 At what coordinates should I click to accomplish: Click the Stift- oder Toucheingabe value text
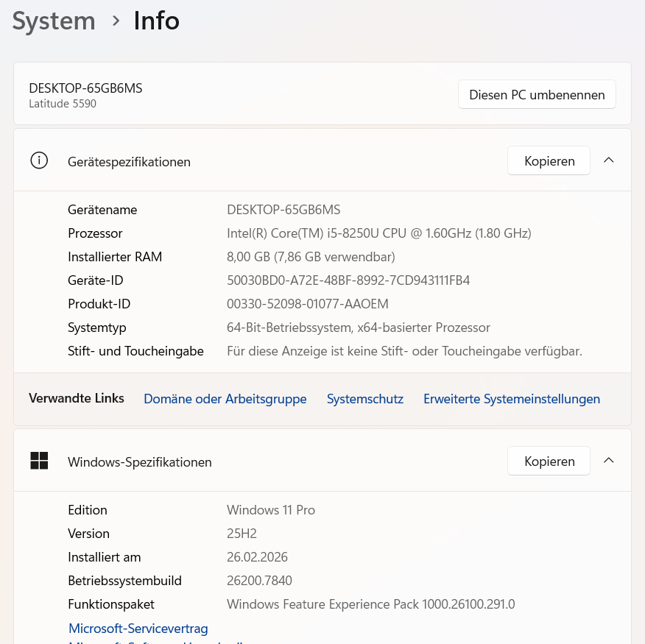(404, 351)
